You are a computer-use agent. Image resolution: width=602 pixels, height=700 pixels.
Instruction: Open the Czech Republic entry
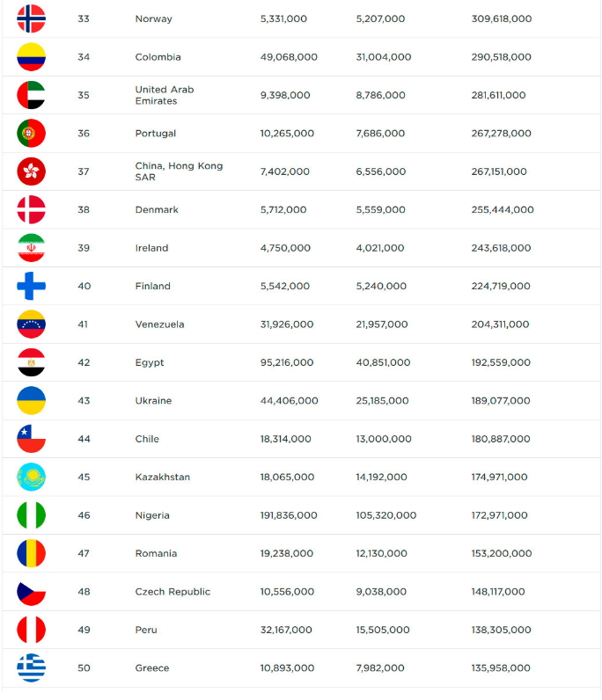(x=173, y=592)
